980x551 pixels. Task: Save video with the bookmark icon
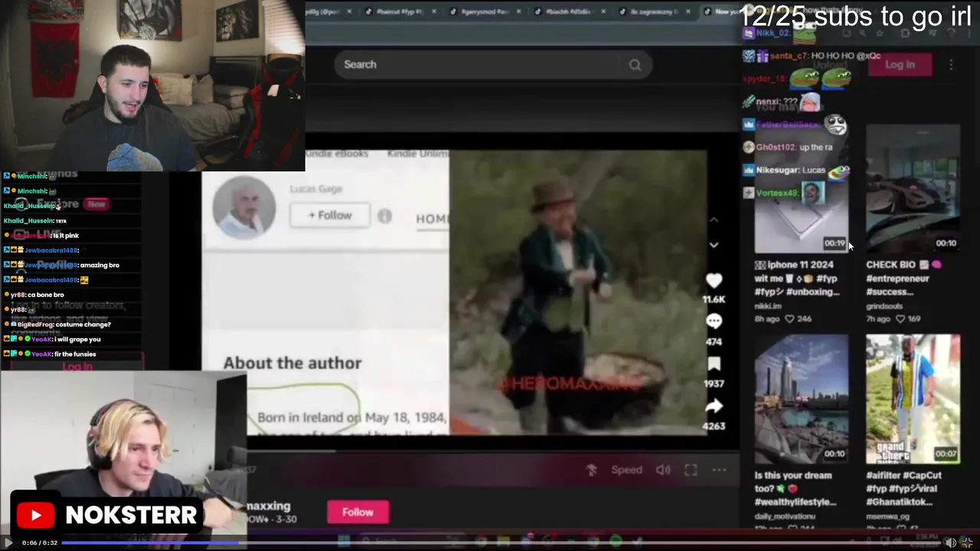[714, 364]
